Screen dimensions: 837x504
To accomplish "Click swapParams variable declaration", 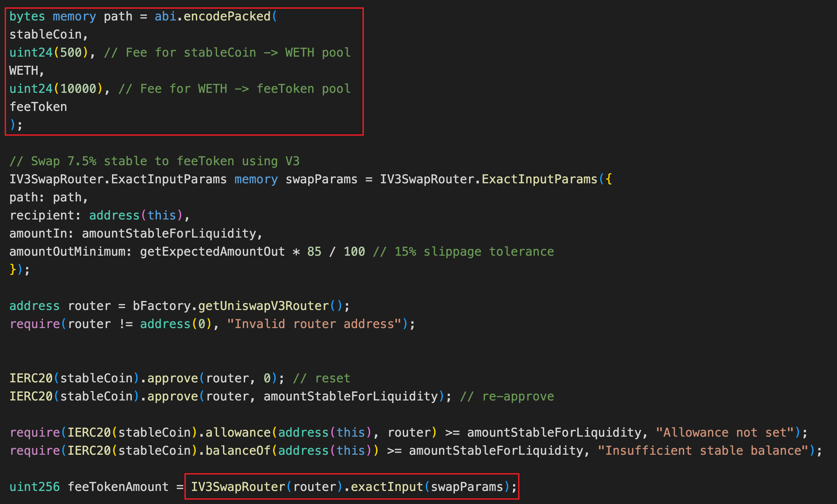I will point(321,179).
